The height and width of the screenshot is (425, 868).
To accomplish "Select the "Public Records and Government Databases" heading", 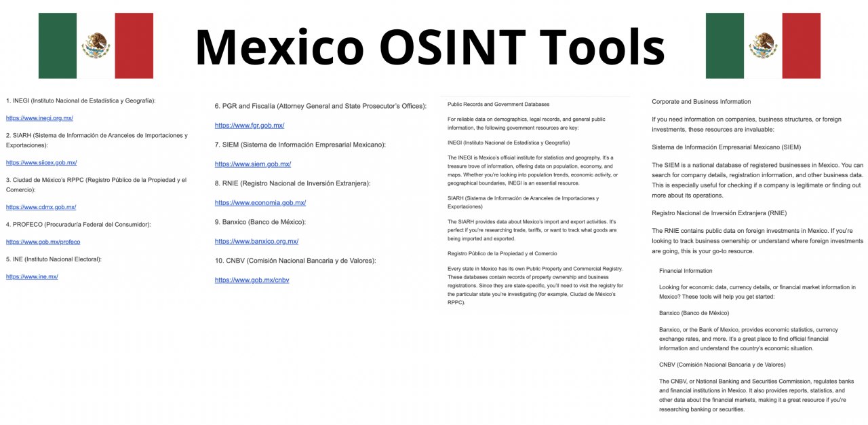I will 498,105.
